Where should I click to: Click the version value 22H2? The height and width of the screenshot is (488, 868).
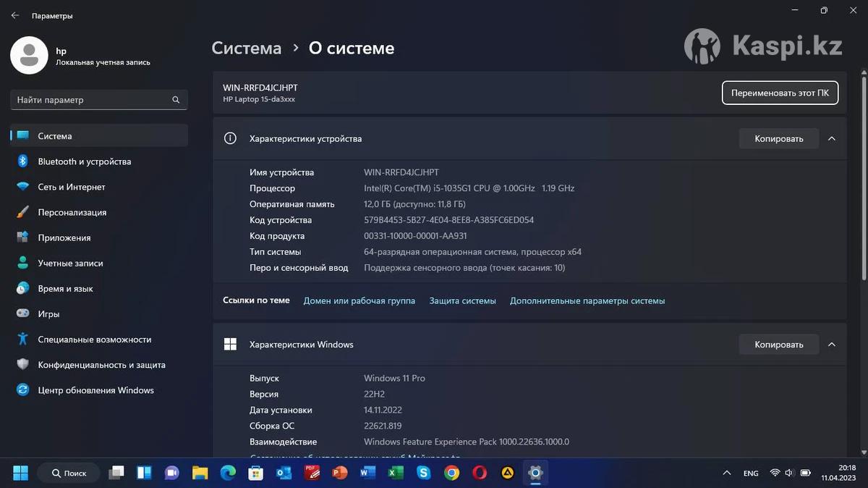click(374, 394)
